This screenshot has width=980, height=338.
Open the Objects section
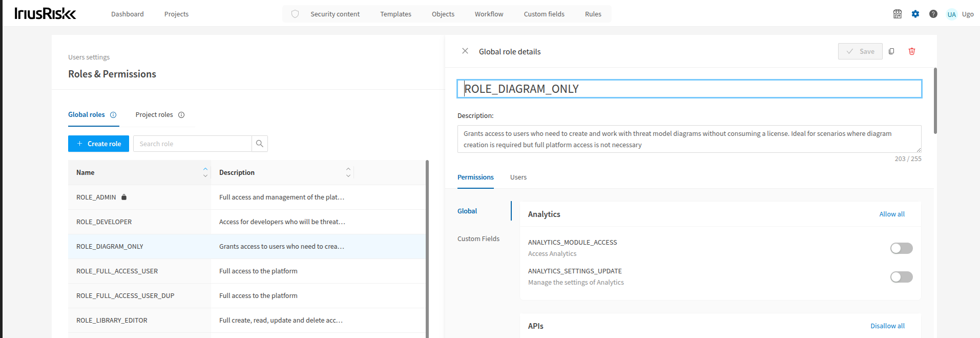tap(443, 14)
